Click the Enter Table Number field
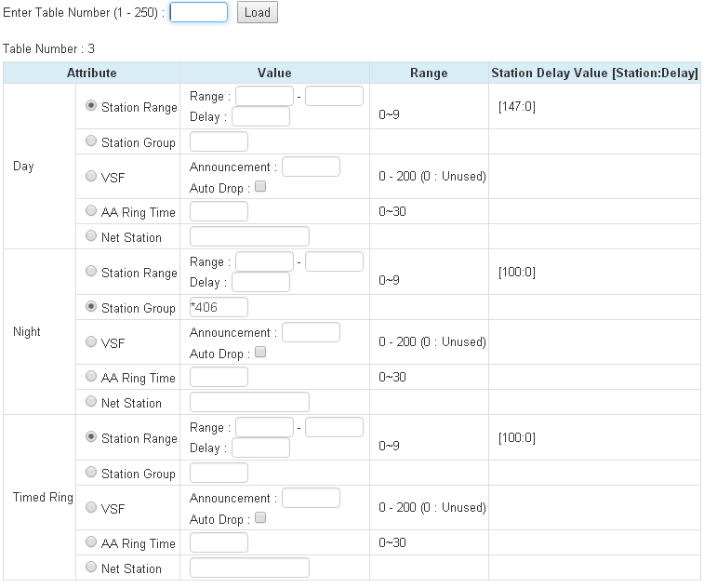 point(199,12)
